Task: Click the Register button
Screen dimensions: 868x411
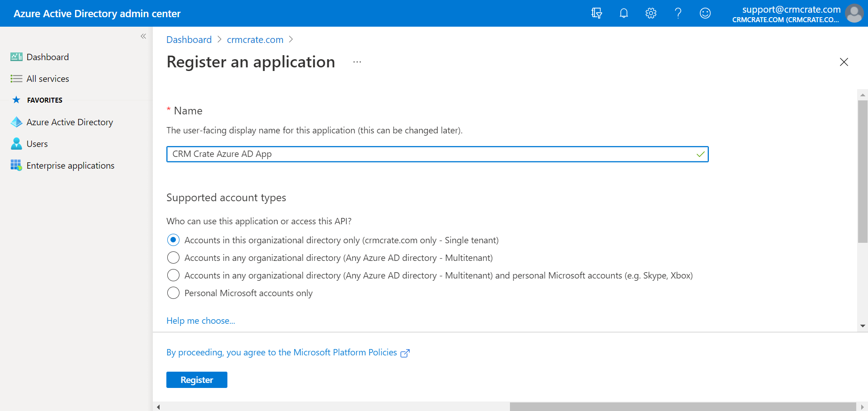Action: pyautogui.click(x=197, y=380)
